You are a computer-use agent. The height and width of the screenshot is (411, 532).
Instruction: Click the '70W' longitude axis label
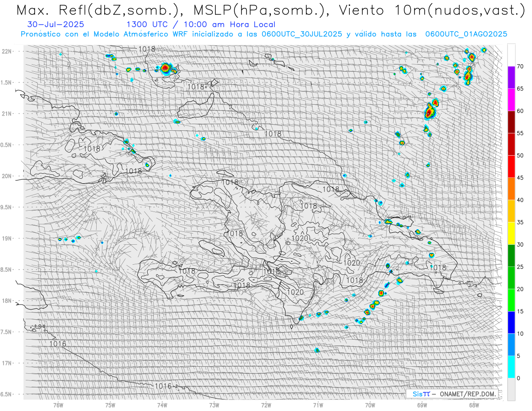(x=370, y=405)
